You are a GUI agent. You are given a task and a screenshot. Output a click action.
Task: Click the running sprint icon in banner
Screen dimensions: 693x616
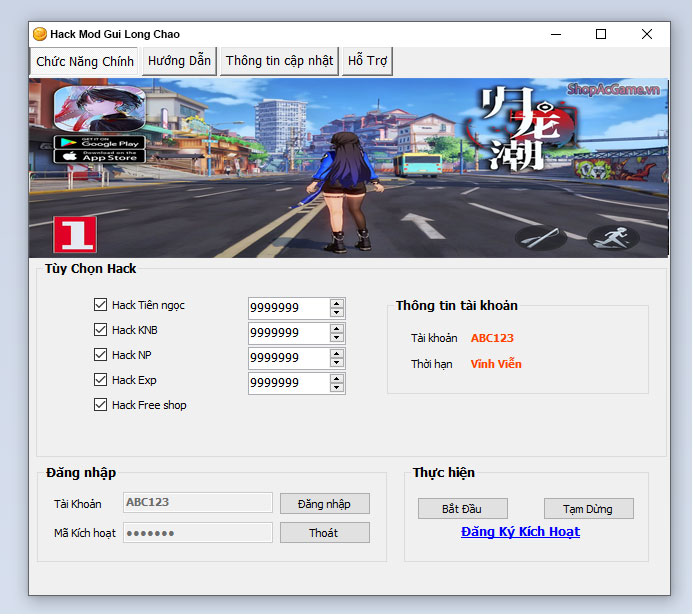click(x=613, y=238)
